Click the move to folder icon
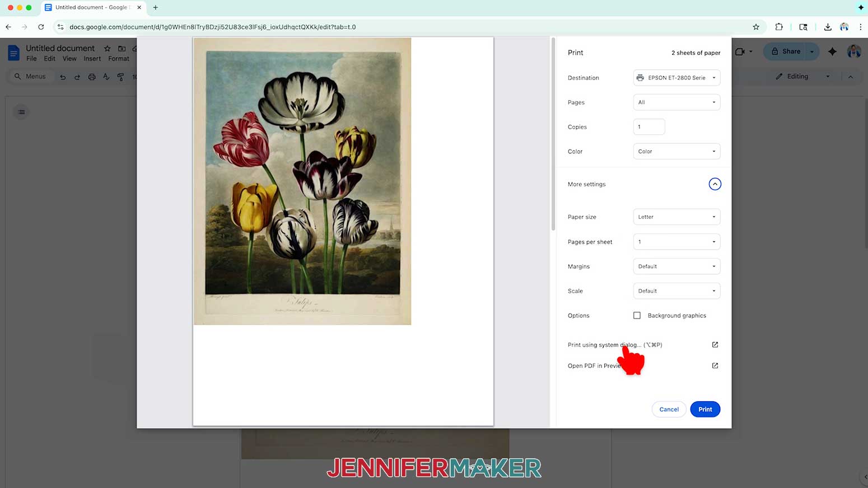The height and width of the screenshot is (488, 868). click(122, 49)
